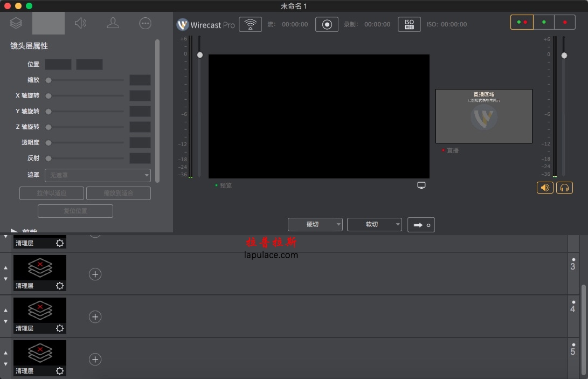Open the user profile tab icon
The height and width of the screenshot is (379, 588).
tap(113, 23)
